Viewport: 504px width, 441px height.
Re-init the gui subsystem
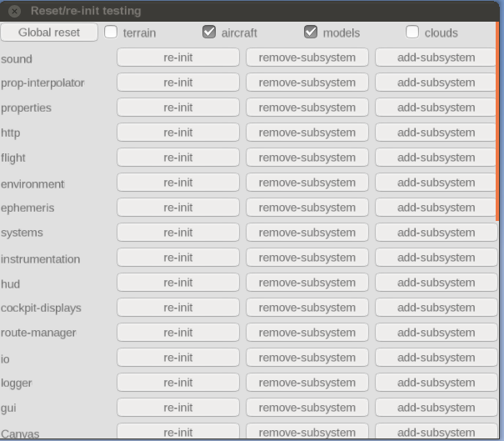178,408
